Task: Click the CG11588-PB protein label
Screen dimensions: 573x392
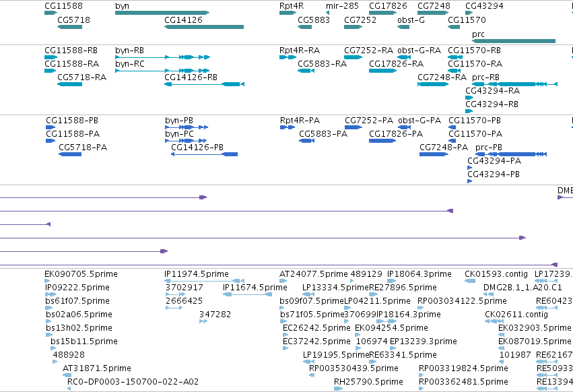Action: (72, 121)
